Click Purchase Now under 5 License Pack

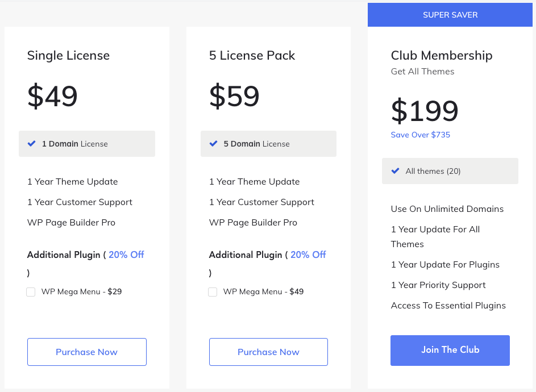268,352
